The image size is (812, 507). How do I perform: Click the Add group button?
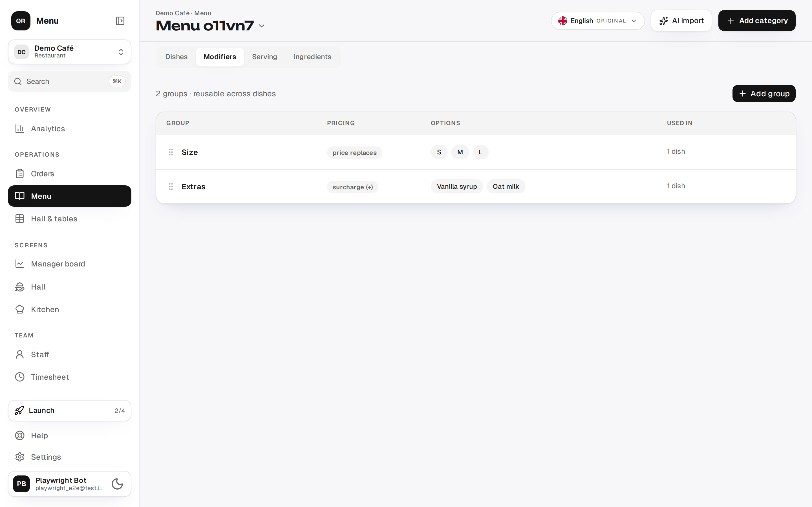764,94
